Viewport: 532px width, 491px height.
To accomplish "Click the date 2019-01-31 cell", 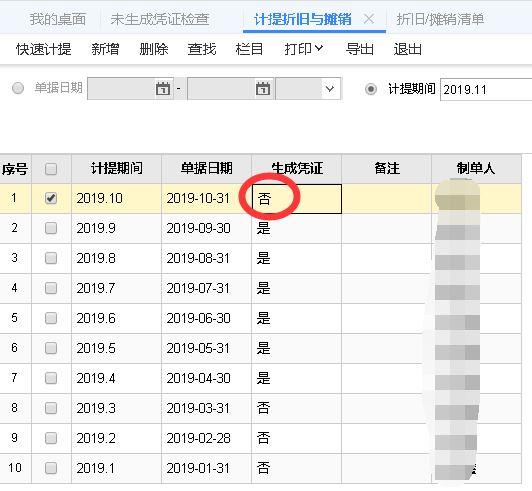I will [207, 468].
